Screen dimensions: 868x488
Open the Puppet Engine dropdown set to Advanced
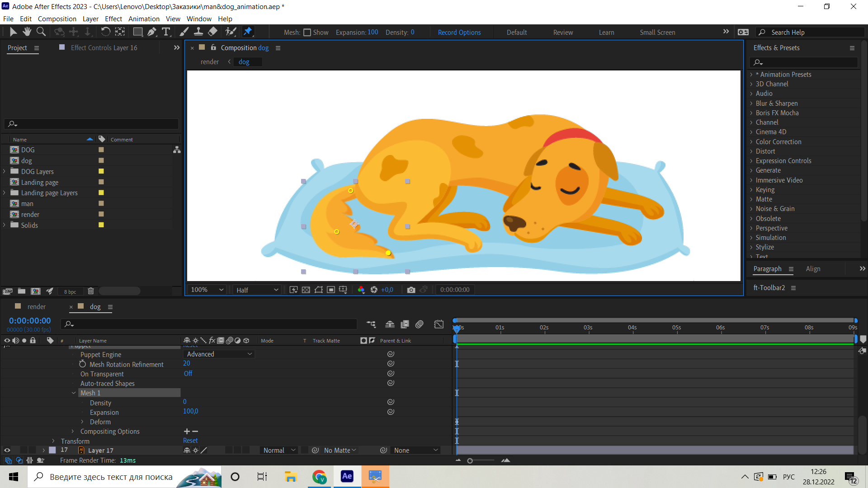(219, 354)
